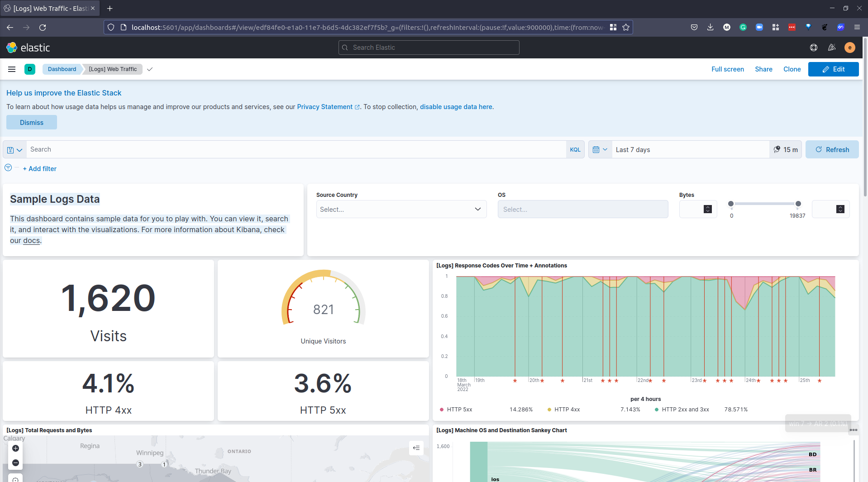Viewport: 868px width, 482px height.
Task: Open the Source Country dropdown
Action: 401,209
